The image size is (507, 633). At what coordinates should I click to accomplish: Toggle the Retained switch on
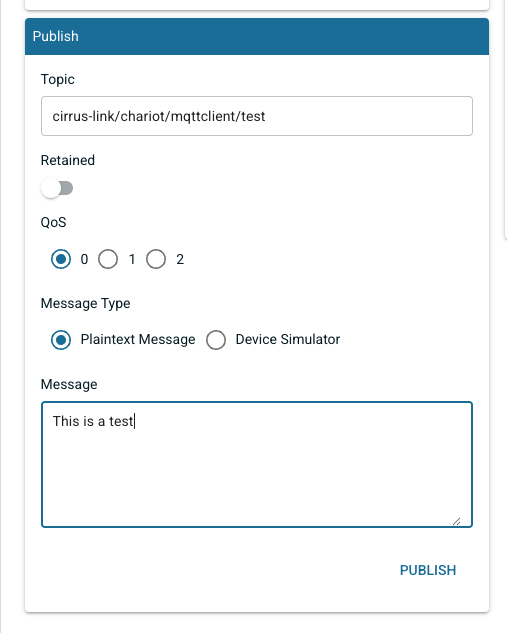point(57,188)
